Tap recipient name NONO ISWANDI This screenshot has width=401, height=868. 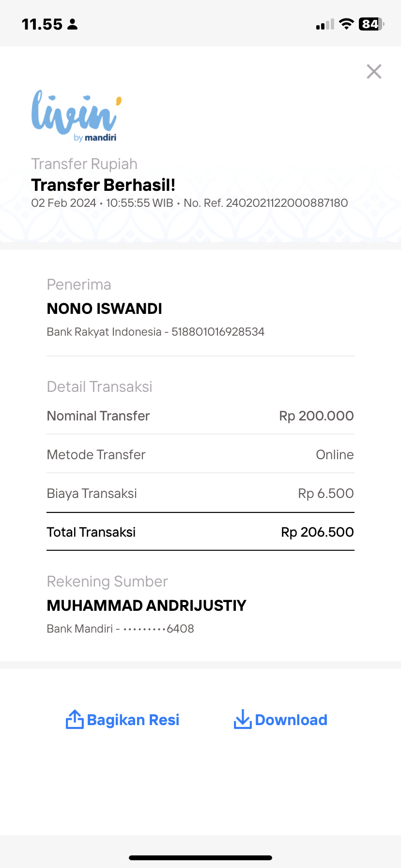(x=105, y=309)
